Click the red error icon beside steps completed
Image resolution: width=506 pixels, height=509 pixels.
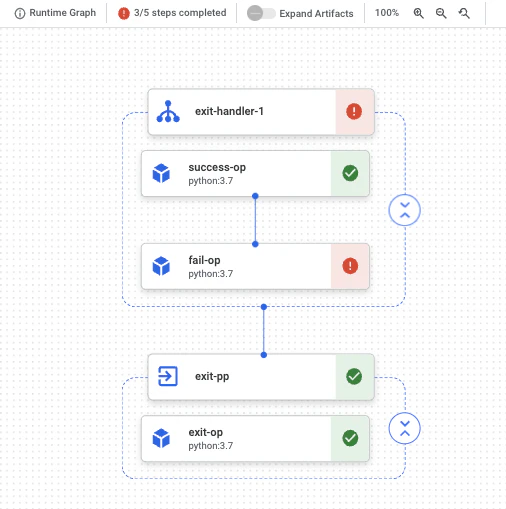click(x=124, y=13)
